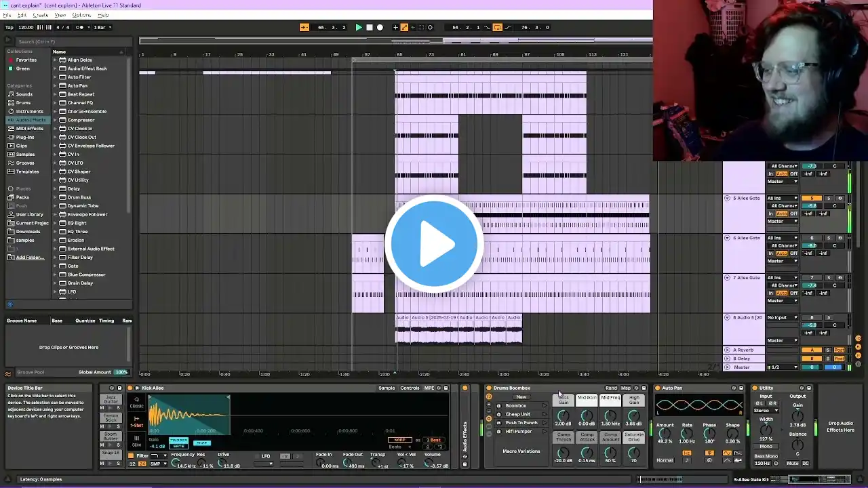
Task: Open the Master 1/2 output dropdown
Action: 782,367
